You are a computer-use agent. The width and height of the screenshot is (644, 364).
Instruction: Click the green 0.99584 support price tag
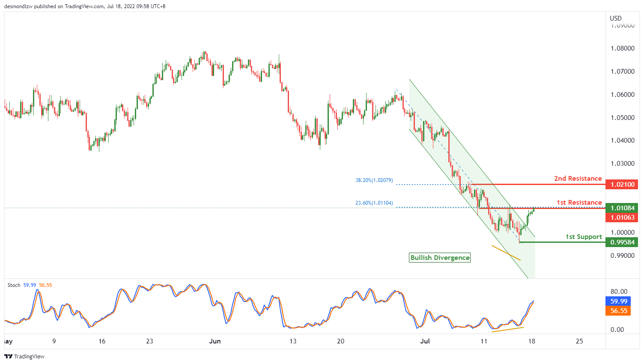(622, 242)
